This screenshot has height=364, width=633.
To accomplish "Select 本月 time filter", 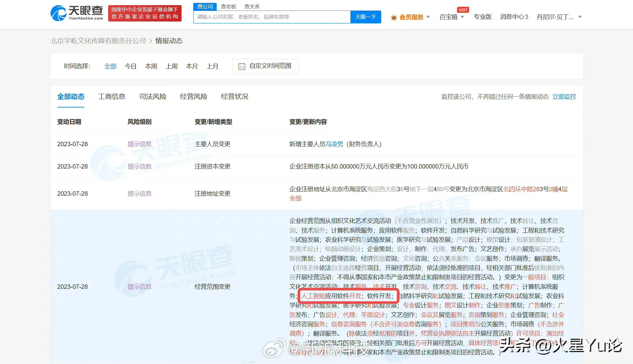I will (x=192, y=66).
